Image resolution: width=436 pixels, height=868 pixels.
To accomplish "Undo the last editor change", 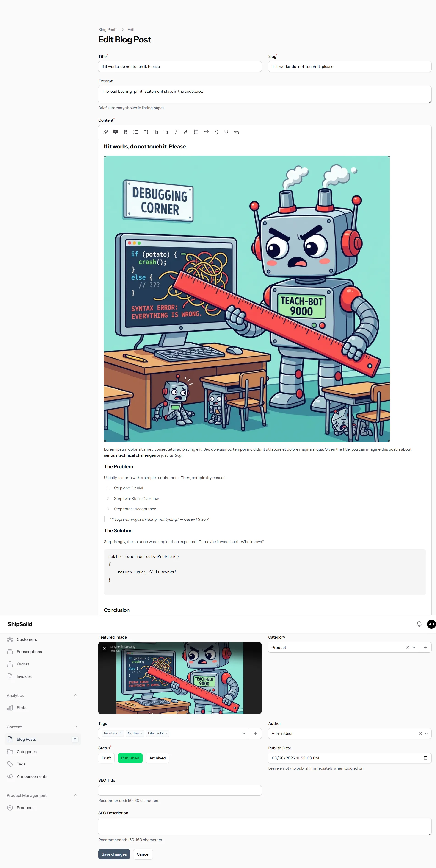I will (x=236, y=132).
